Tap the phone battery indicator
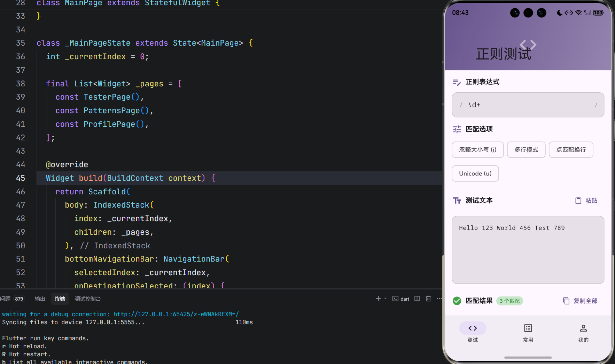This screenshot has width=615, height=364. point(599,13)
